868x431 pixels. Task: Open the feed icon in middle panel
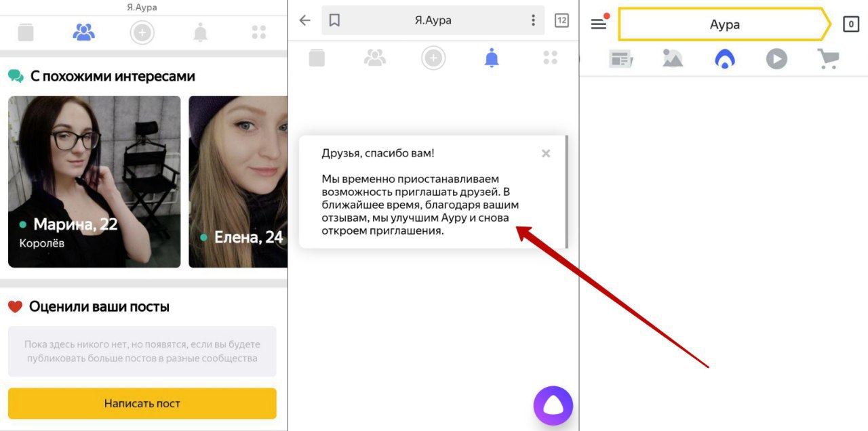[x=317, y=58]
